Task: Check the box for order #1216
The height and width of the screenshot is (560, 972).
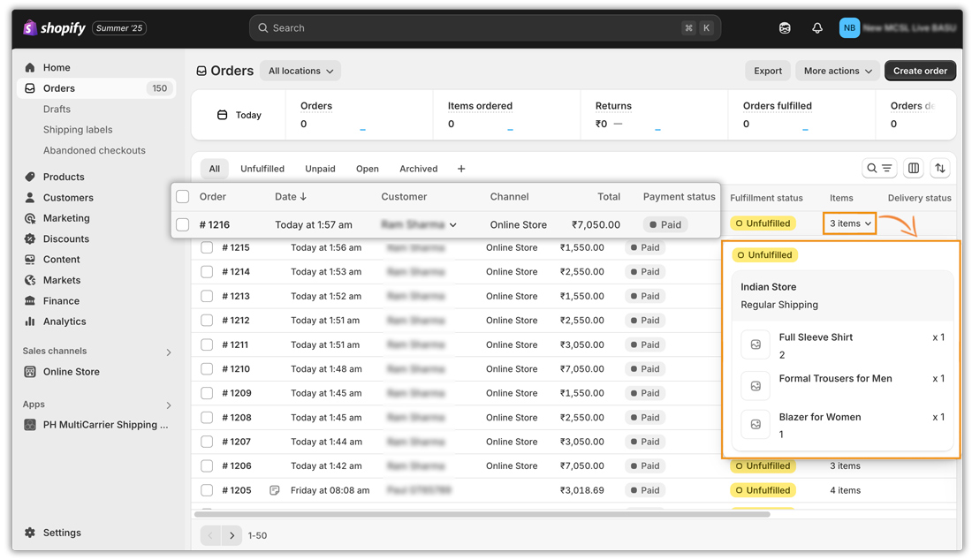Action: 182,224
